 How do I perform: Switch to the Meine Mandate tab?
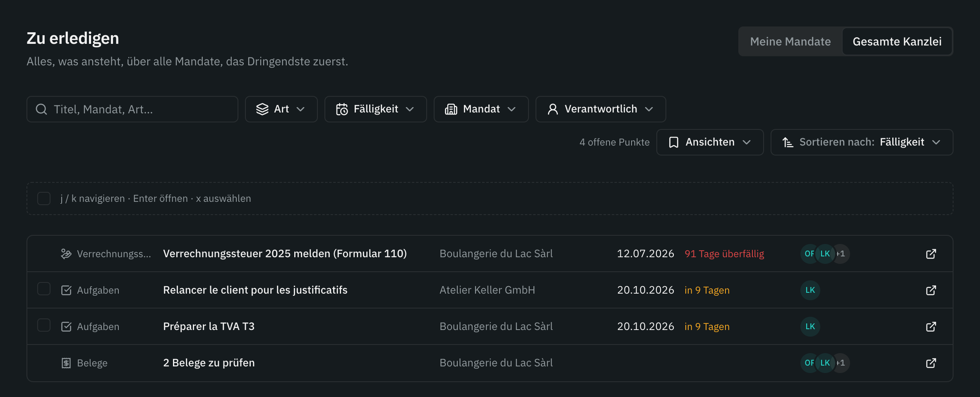click(x=790, y=41)
